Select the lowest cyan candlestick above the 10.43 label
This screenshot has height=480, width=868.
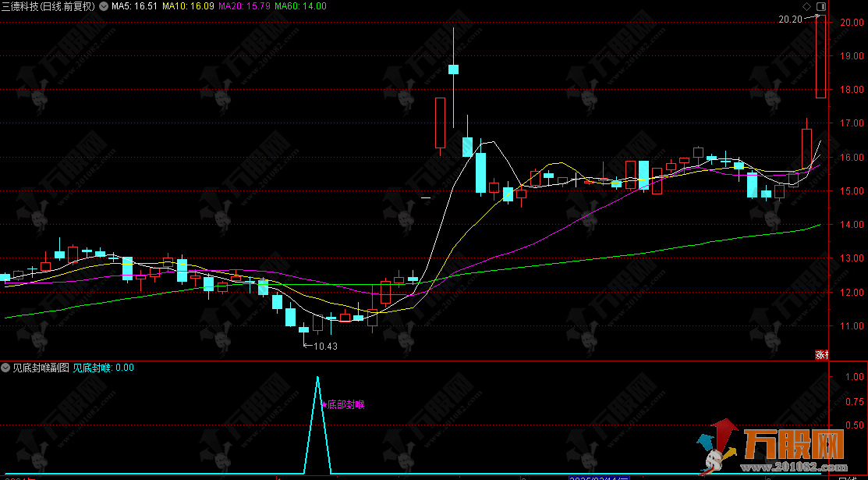pos(303,329)
